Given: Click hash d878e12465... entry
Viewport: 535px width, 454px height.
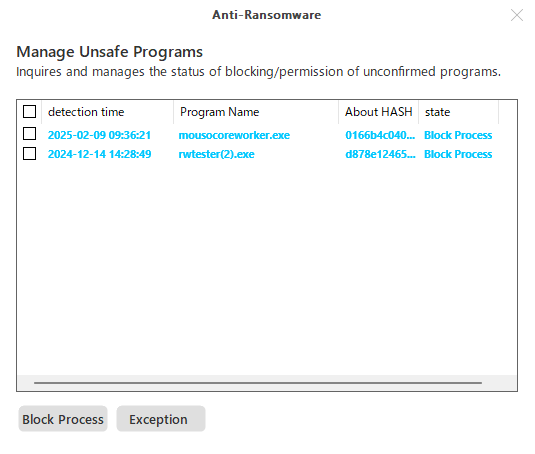Looking at the screenshot, I should pos(380,154).
